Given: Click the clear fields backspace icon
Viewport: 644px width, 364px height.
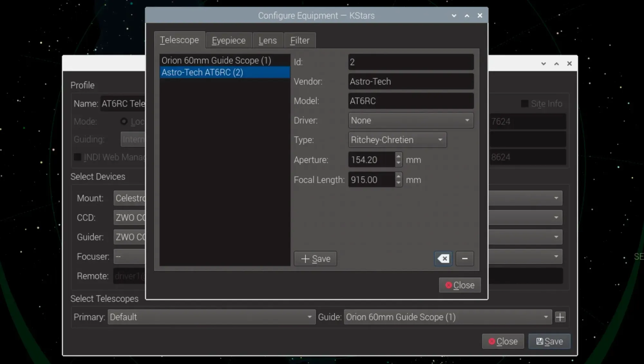Looking at the screenshot, I should tap(443, 259).
